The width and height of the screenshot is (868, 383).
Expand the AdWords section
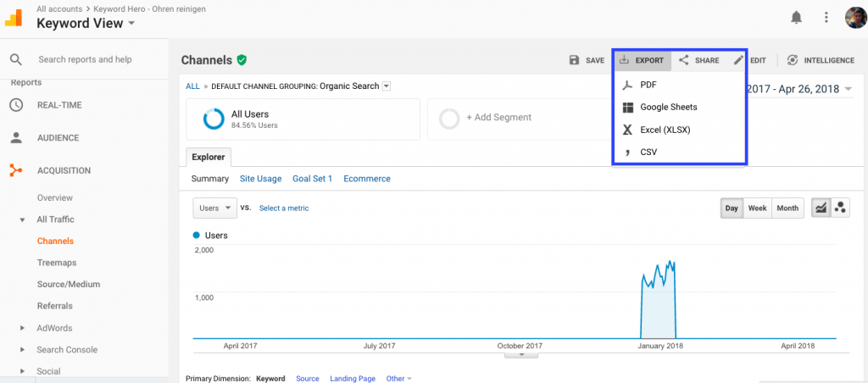(x=22, y=328)
